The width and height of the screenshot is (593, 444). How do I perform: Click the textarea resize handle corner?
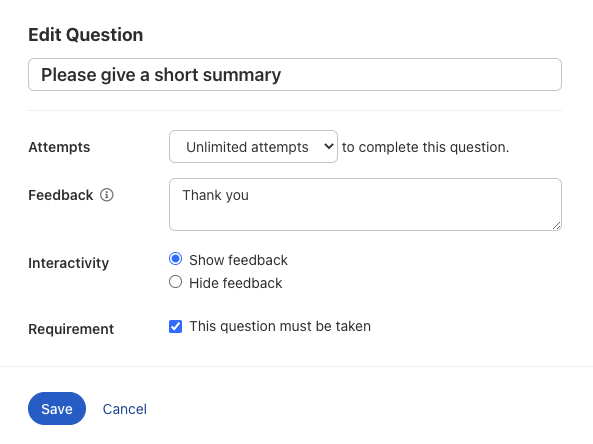(556, 226)
